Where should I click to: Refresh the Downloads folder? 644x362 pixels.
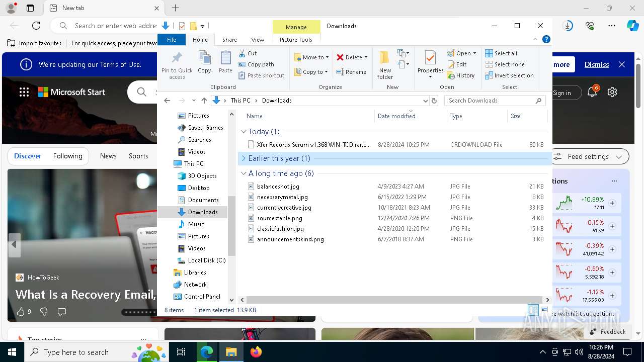435,101
